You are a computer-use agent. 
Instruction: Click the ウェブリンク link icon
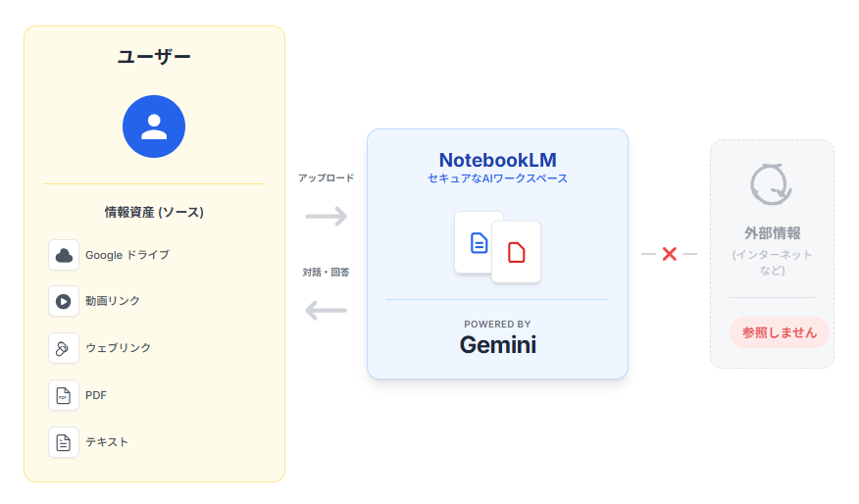64,348
